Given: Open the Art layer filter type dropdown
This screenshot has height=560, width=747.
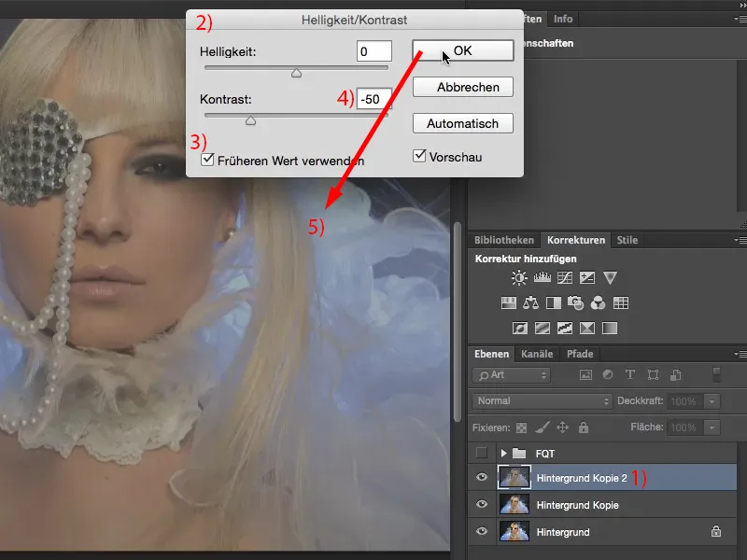Looking at the screenshot, I should [511, 375].
